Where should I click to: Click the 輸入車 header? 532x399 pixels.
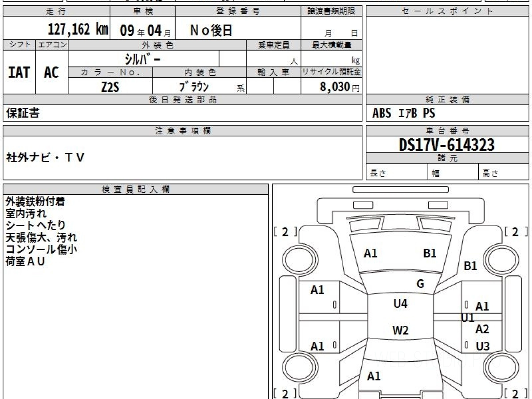[x=274, y=72]
